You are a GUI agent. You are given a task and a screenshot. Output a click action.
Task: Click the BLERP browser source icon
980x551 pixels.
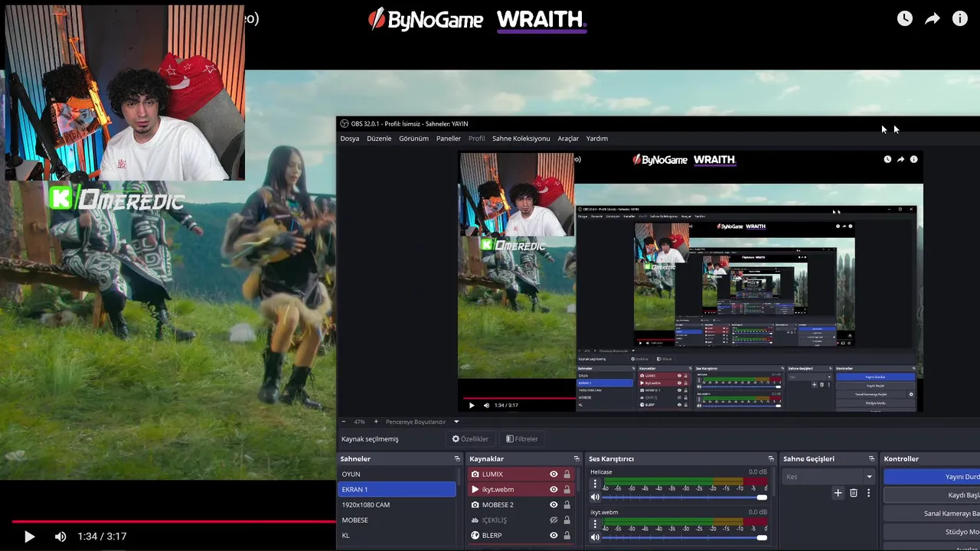point(475,536)
